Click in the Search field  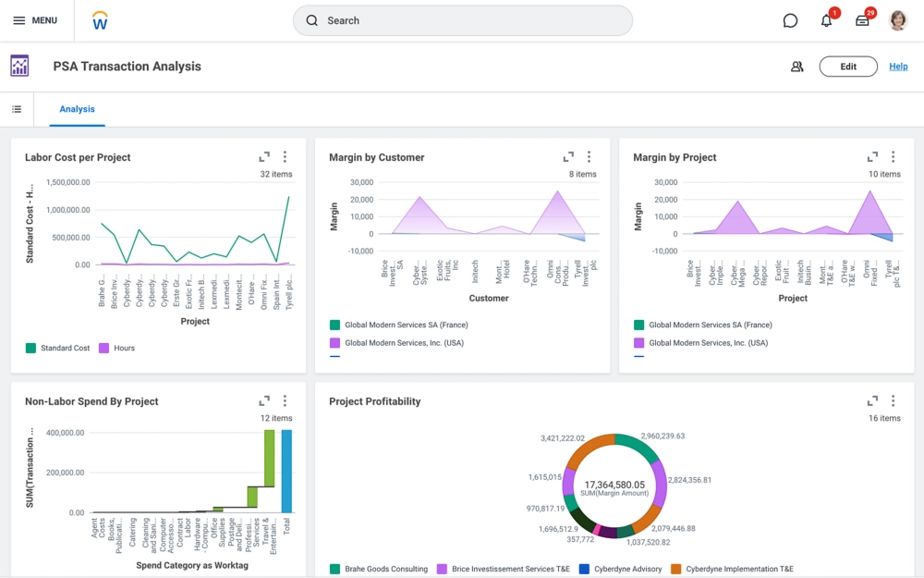462,20
